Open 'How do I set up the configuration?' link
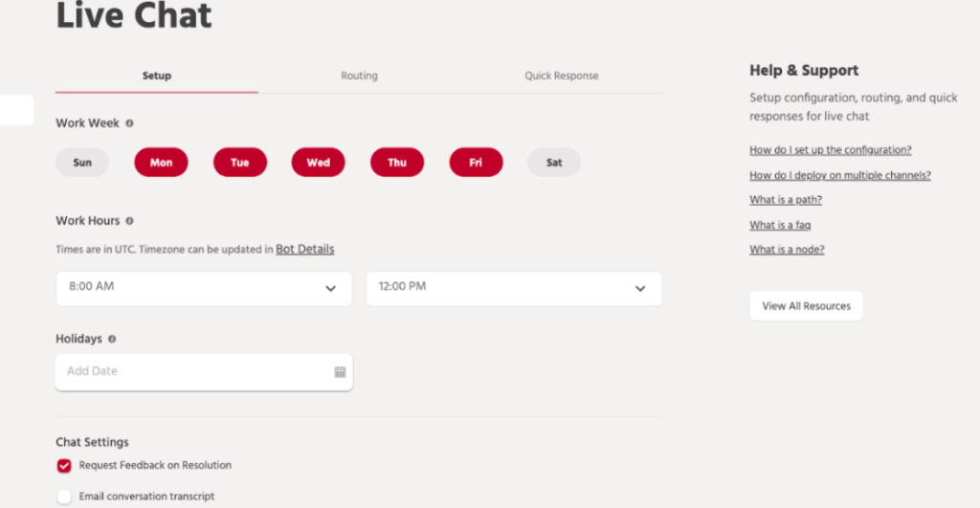 pyautogui.click(x=830, y=150)
